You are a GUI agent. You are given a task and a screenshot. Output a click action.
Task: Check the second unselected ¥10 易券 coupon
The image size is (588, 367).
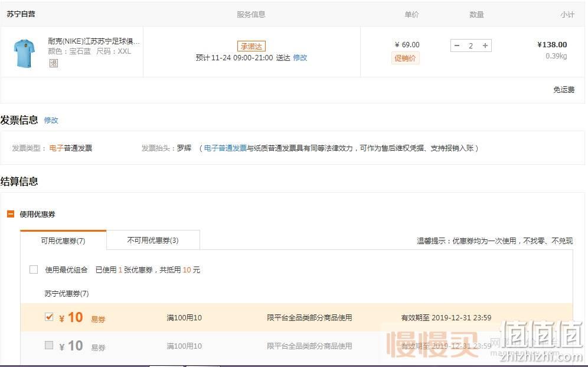pyautogui.click(x=49, y=345)
